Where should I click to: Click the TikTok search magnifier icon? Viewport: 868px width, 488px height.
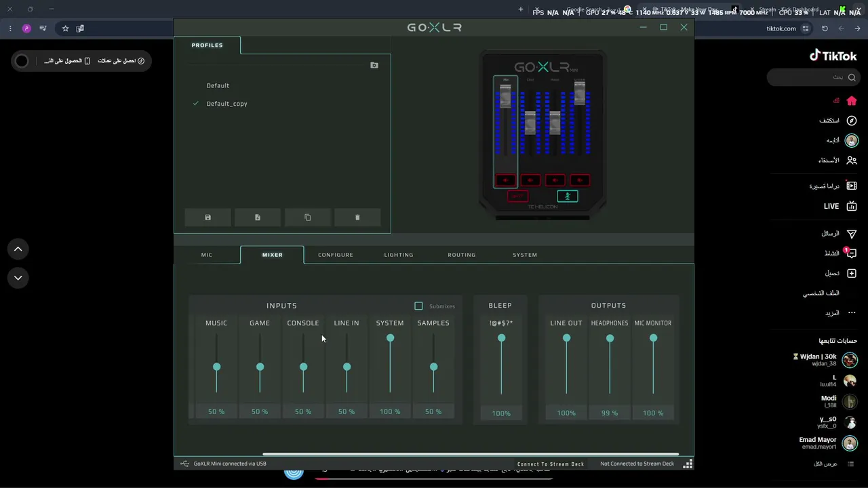(x=852, y=77)
